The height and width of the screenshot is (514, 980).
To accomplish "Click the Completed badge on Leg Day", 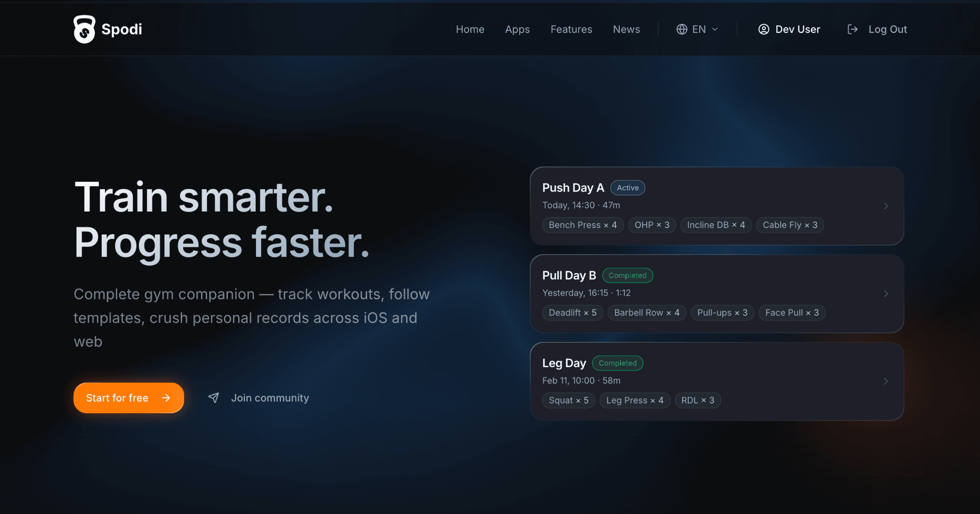I will pyautogui.click(x=617, y=363).
